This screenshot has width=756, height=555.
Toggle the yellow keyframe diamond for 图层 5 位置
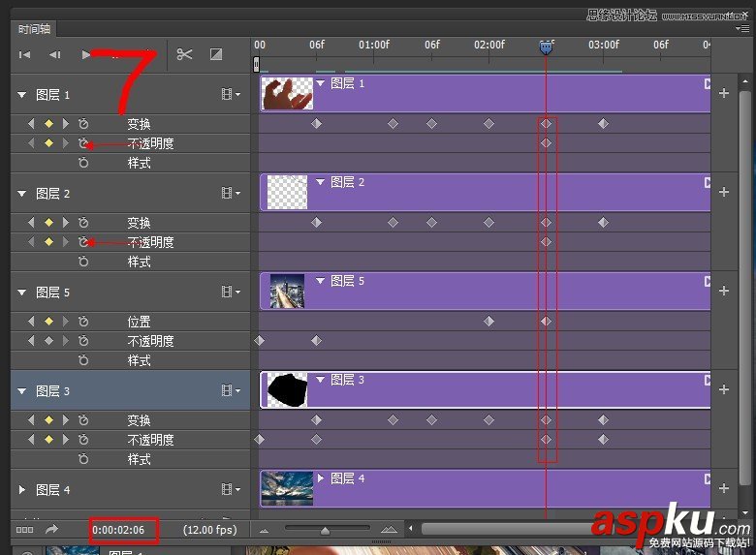point(48,322)
